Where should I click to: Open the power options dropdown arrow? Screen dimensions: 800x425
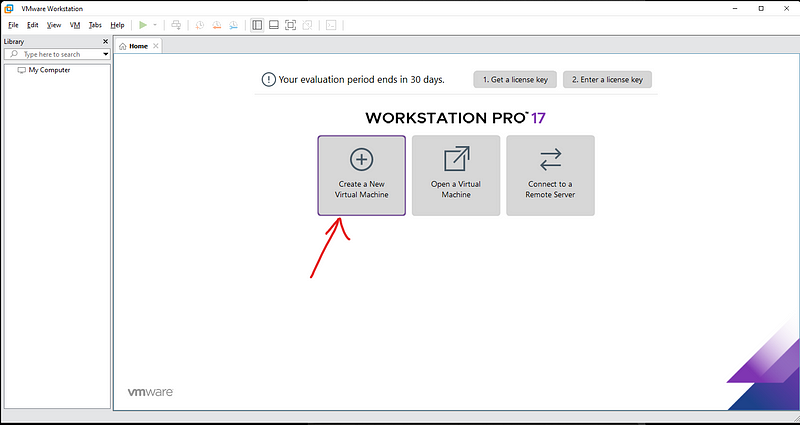click(155, 25)
